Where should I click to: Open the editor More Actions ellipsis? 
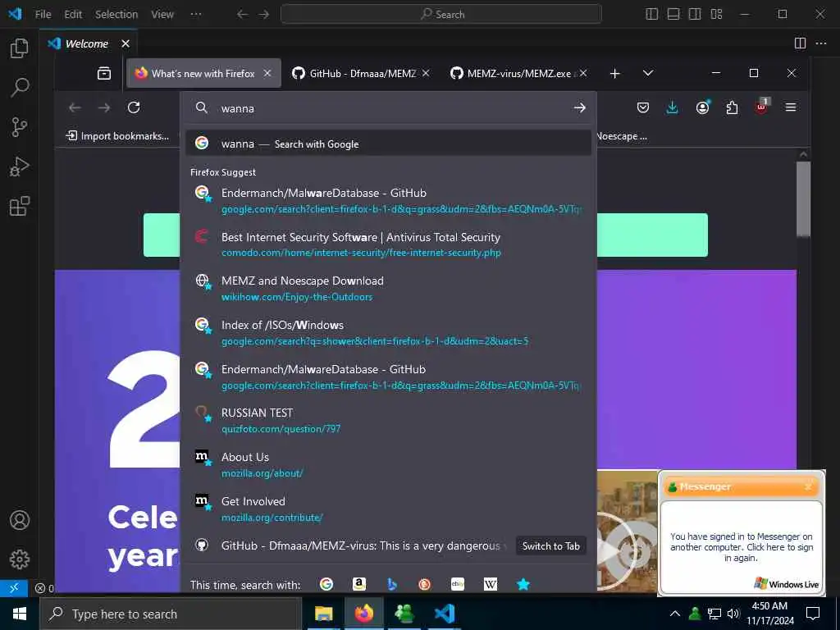[820, 43]
